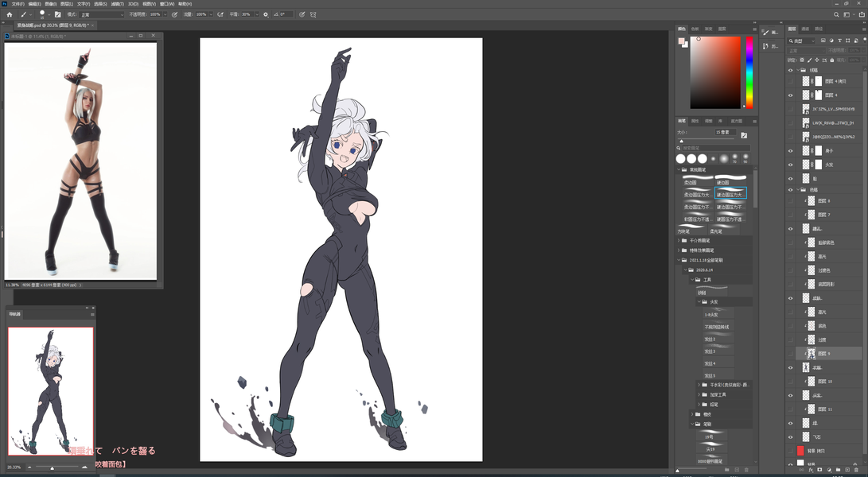Delete brush trash icon in Brushes panel
Screen dimensions: 868x477
(x=746, y=470)
